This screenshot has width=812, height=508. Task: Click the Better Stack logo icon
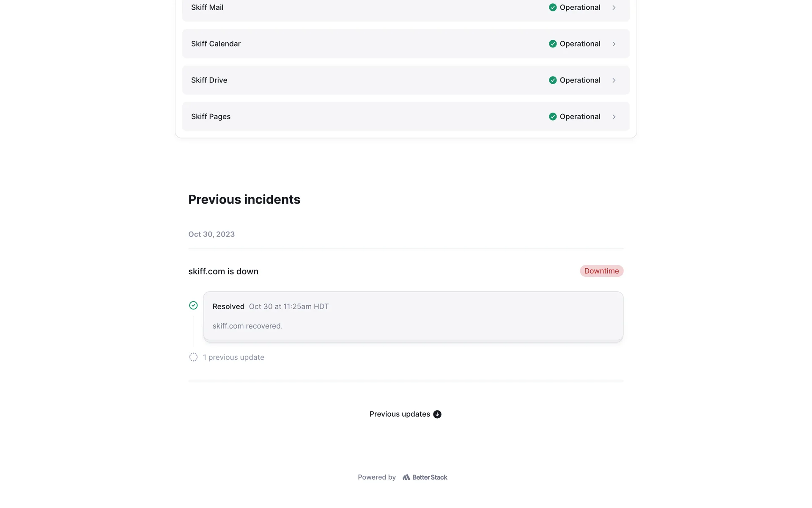406,477
